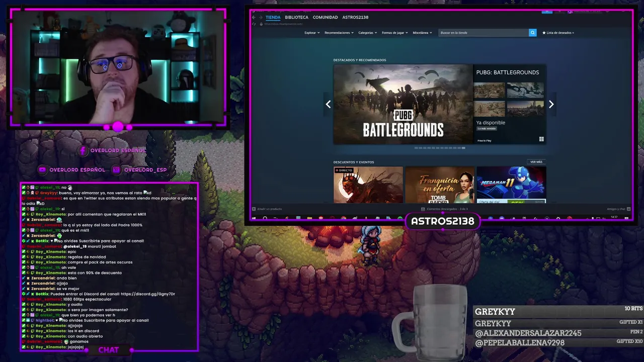Open the Mega Man 11 daily deal card
644x362 pixels.
(x=511, y=185)
